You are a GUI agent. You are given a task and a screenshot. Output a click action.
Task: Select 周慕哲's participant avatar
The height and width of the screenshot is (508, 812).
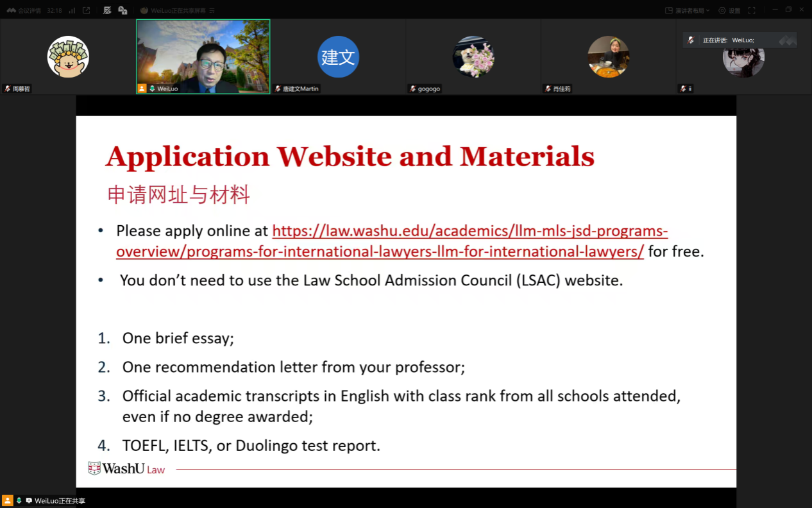[68, 57]
